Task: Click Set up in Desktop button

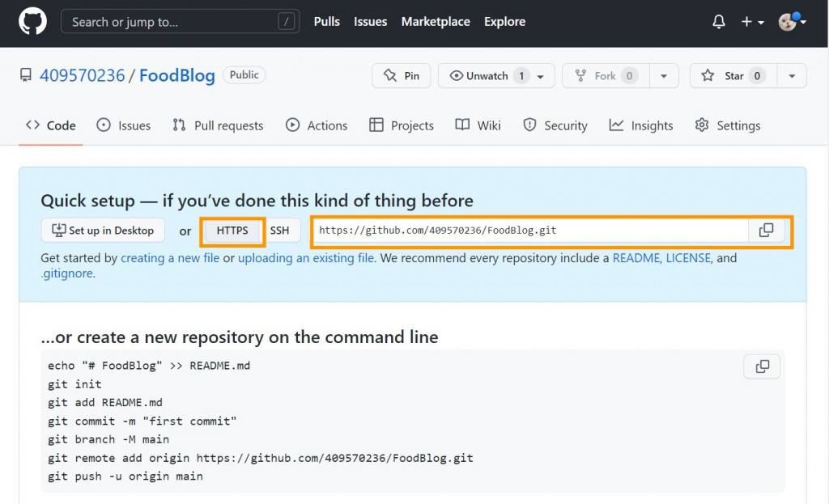Action: 103,231
